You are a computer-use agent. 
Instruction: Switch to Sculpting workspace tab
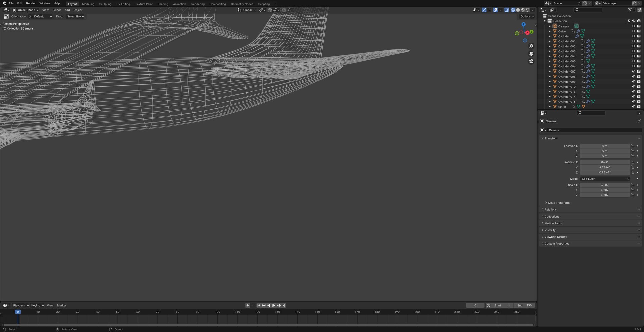(x=105, y=4)
